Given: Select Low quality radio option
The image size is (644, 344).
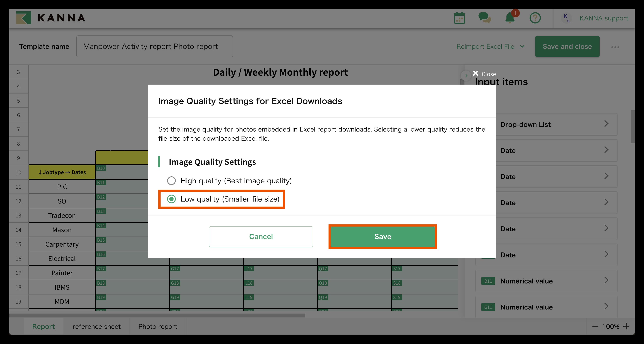Looking at the screenshot, I should point(171,199).
